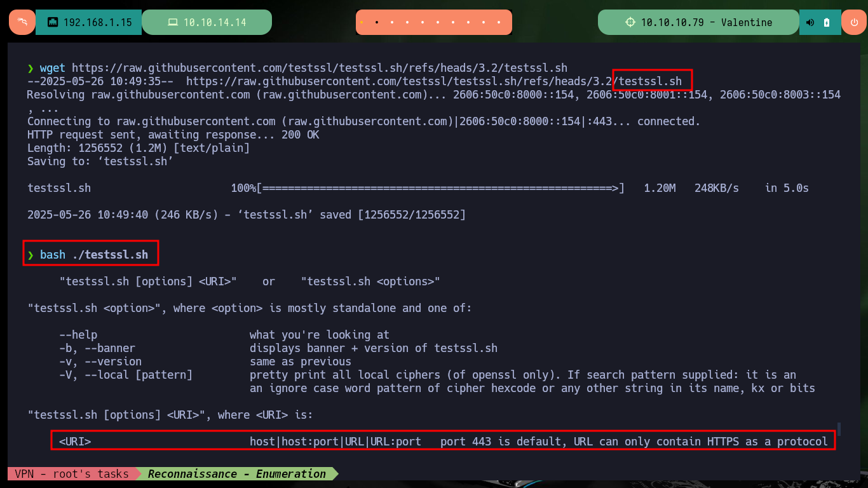868x488 pixels.
Task: Click the 'Resolving raw.githubusercontent.com' line
Action: tap(434, 95)
